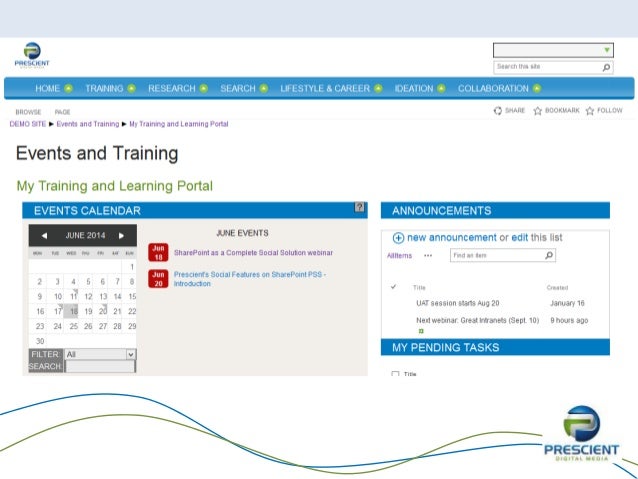Go to previous month in calendar
Viewport: 638px width, 479px height.
(x=44, y=236)
